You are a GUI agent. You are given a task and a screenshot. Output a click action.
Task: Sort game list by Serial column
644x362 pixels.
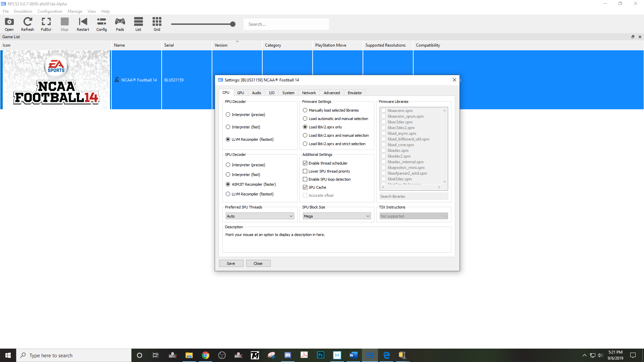(186, 45)
